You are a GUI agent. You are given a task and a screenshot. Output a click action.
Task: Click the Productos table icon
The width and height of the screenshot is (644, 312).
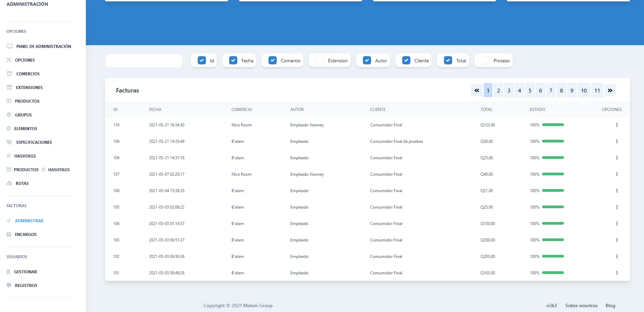click(9, 101)
